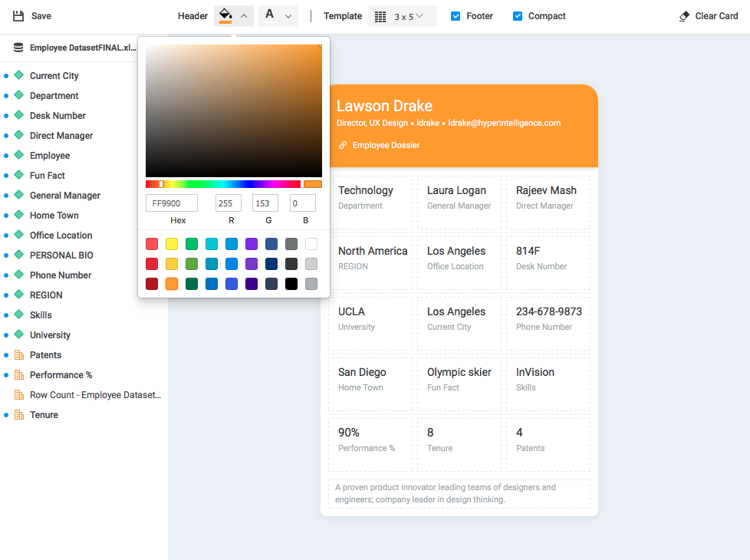Click the Clear Card eraser icon
The height and width of the screenshot is (560, 750).
coord(683,15)
